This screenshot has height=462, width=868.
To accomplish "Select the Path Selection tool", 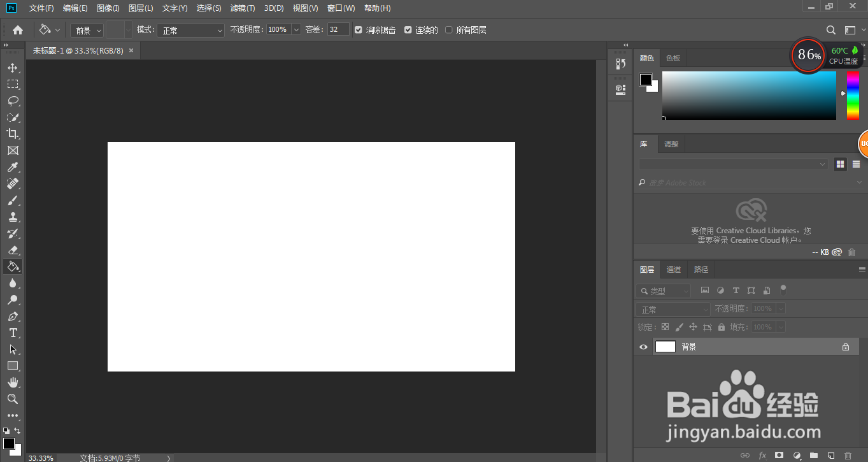I will coord(13,349).
